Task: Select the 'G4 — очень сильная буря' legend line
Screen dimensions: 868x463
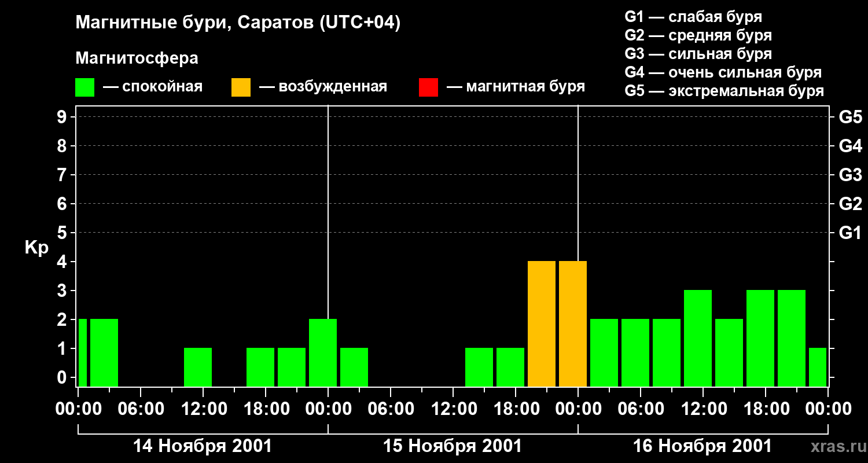Action: pos(723,72)
